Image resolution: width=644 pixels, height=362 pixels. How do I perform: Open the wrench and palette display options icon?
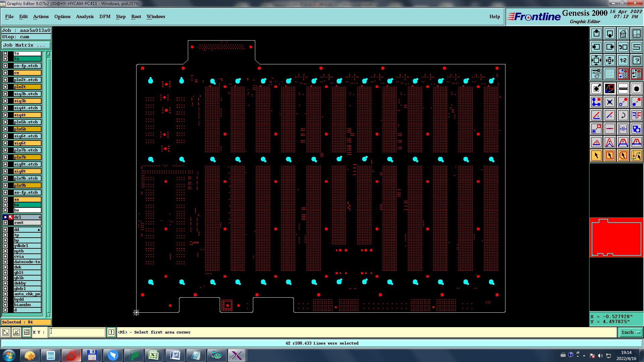point(596,74)
